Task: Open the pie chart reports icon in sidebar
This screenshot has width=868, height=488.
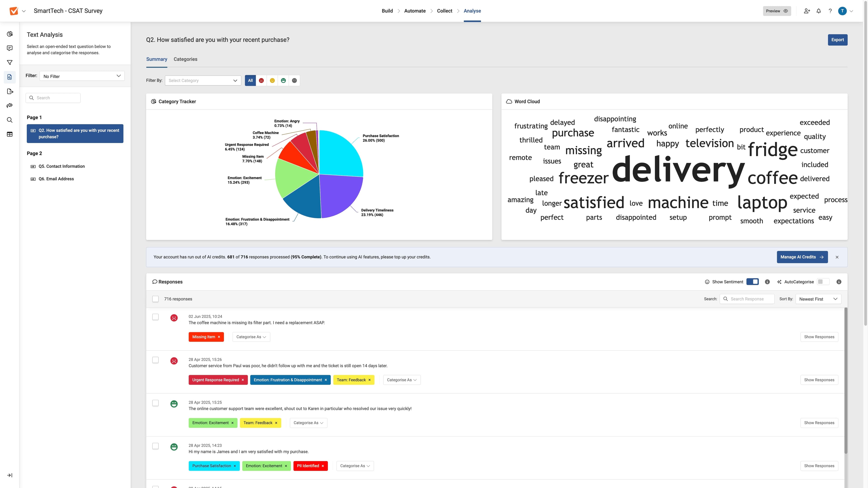Action: tap(10, 34)
